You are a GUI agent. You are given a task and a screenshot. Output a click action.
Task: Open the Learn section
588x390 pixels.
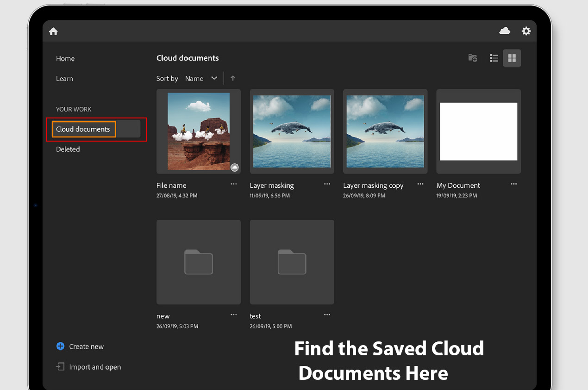(65, 79)
